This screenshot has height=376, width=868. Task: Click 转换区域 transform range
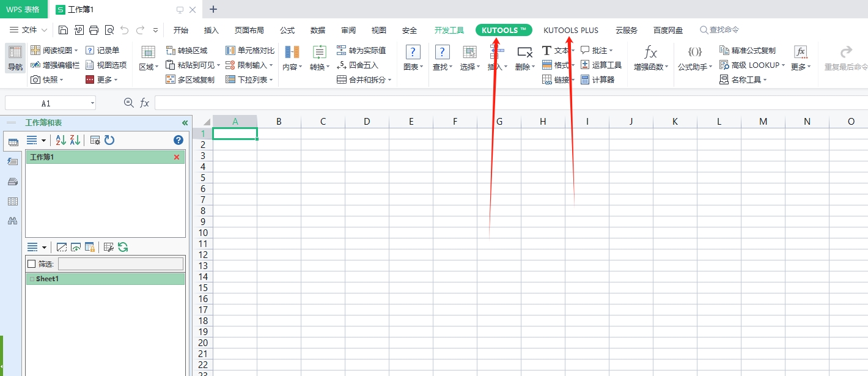(187, 50)
